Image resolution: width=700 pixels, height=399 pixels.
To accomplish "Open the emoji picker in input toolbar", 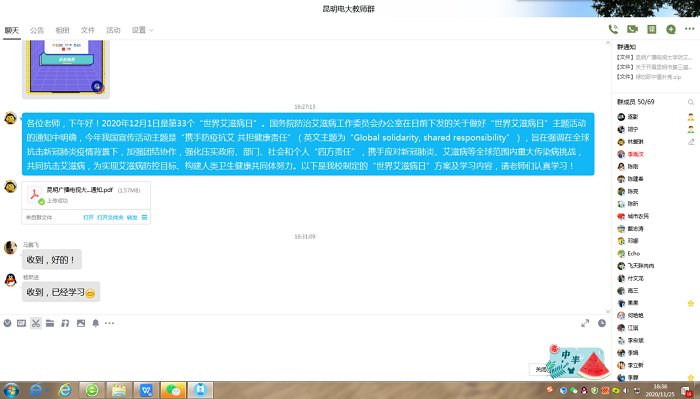I will pyautogui.click(x=7, y=323).
